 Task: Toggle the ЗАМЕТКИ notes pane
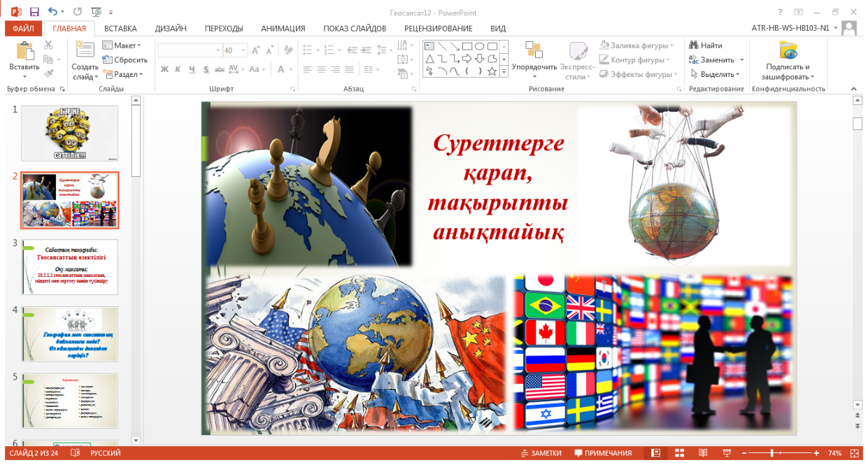click(x=541, y=453)
